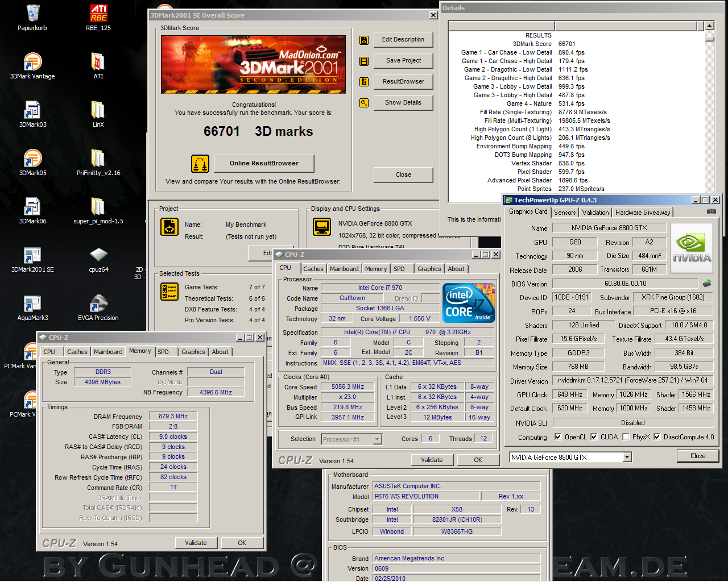Click the Project section icon
Screen dimensions: 728x582
(x=169, y=227)
